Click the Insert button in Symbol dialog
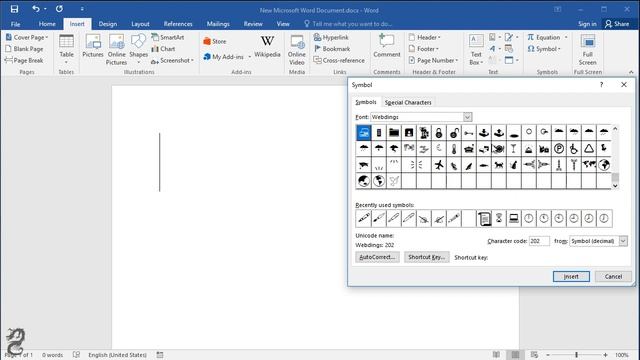This screenshot has width=640, height=360. pyautogui.click(x=571, y=276)
